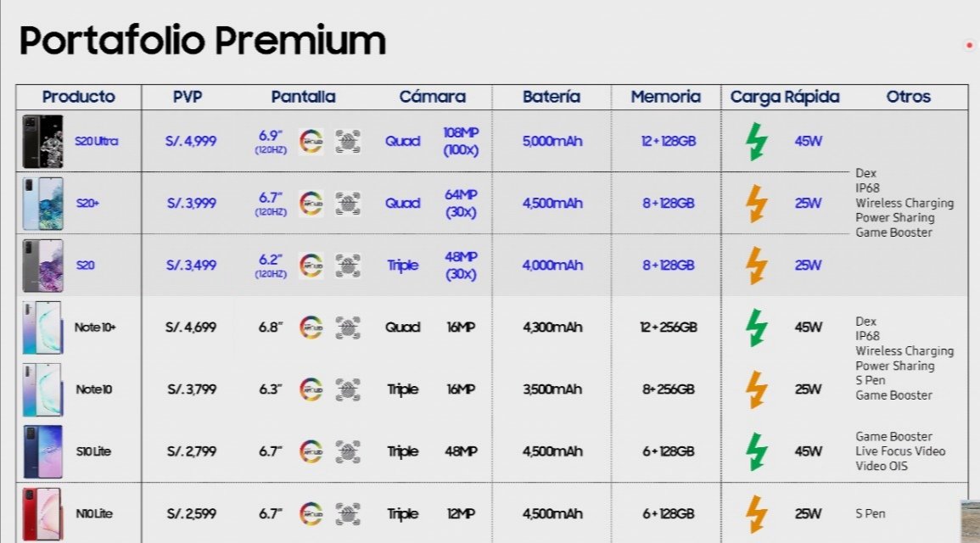Click the N10 Lite product name
This screenshot has width=980, height=543.
click(93, 513)
